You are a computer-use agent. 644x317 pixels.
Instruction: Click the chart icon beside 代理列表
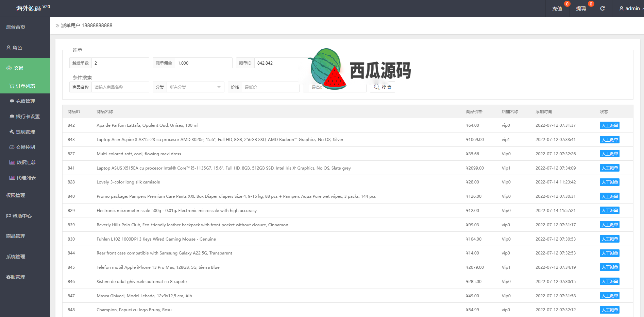coord(12,178)
